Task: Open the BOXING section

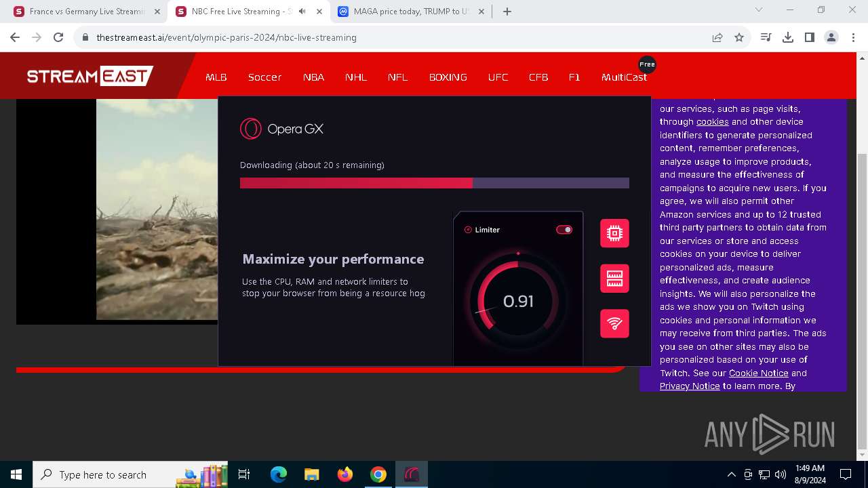Action: tap(448, 77)
